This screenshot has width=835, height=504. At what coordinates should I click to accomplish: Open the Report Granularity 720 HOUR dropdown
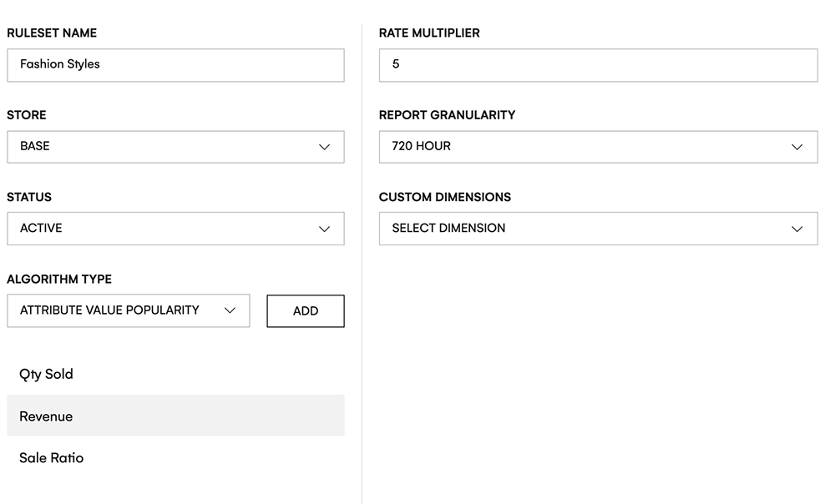598,147
